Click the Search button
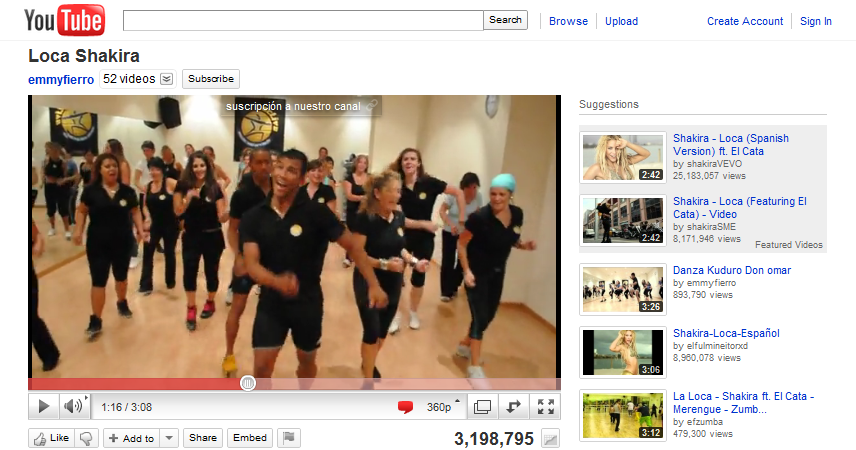Viewport: 856px width, 450px height. pos(506,20)
